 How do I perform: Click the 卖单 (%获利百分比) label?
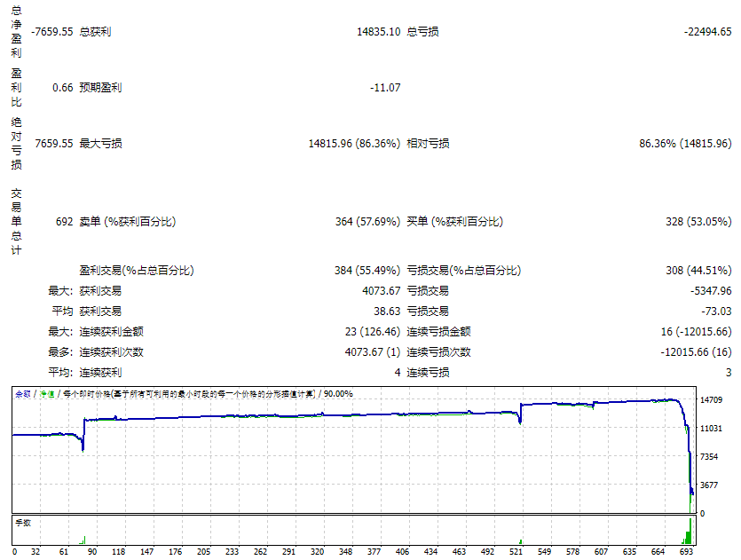(127, 222)
